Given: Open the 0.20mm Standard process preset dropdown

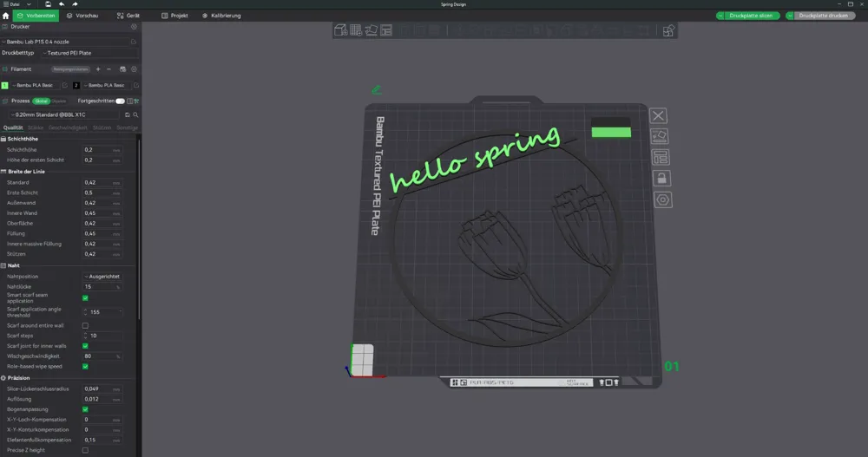Looking at the screenshot, I should 64,114.
